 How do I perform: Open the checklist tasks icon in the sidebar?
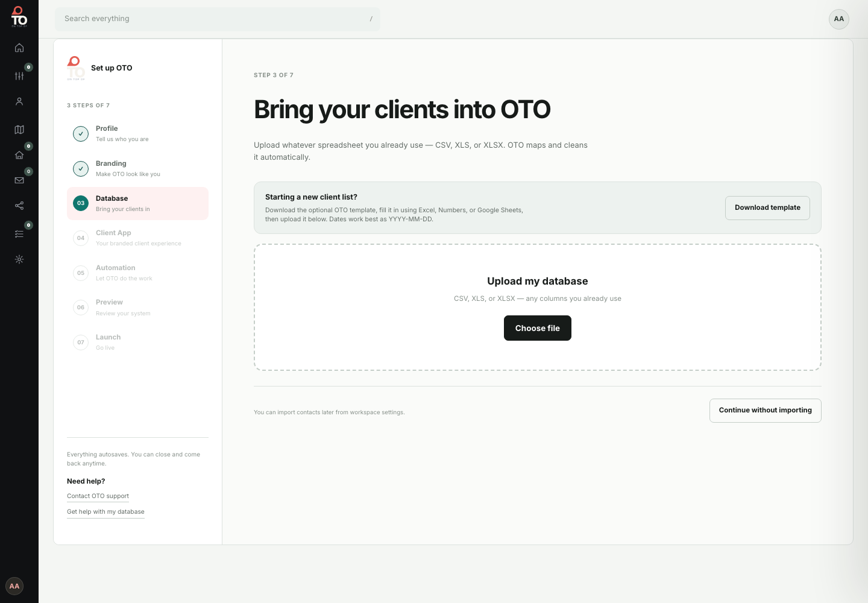(x=19, y=234)
